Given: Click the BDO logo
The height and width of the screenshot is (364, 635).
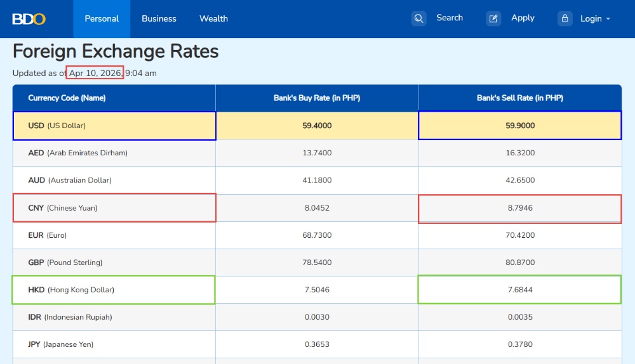Looking at the screenshot, I should coord(29,18).
